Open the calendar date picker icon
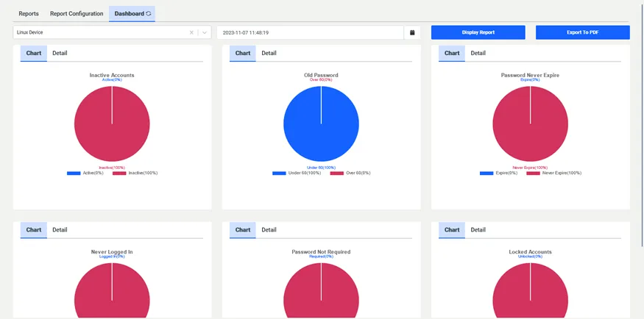This screenshot has height=319, width=644. pos(412,32)
